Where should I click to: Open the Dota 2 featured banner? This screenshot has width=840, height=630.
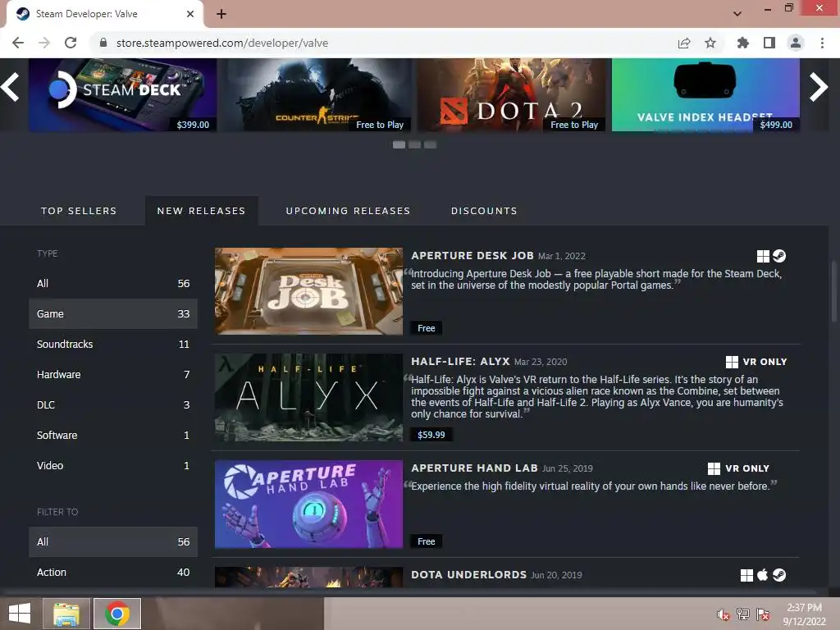tap(512, 95)
